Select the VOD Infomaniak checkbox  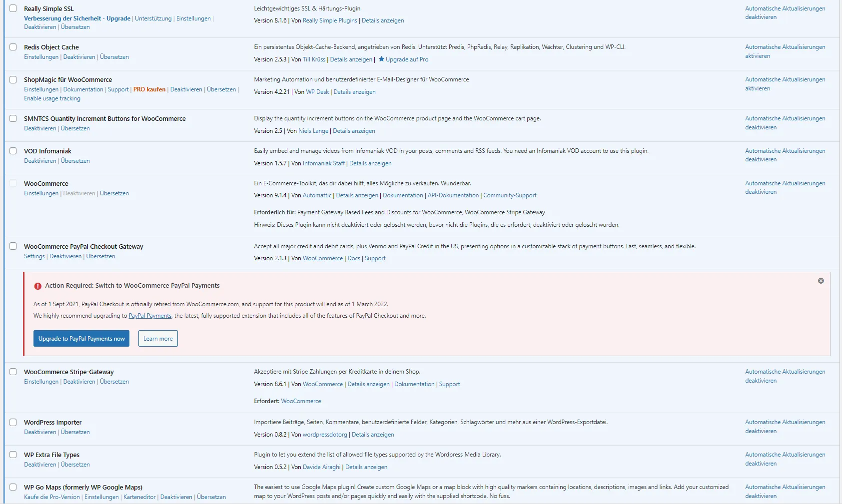click(13, 151)
